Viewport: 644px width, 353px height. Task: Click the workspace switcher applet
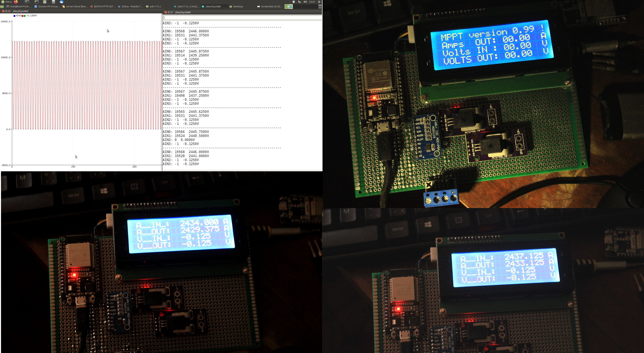(289, 7)
